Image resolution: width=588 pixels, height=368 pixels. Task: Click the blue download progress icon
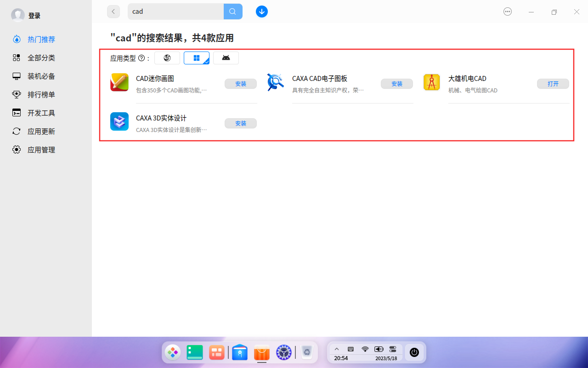(x=261, y=11)
